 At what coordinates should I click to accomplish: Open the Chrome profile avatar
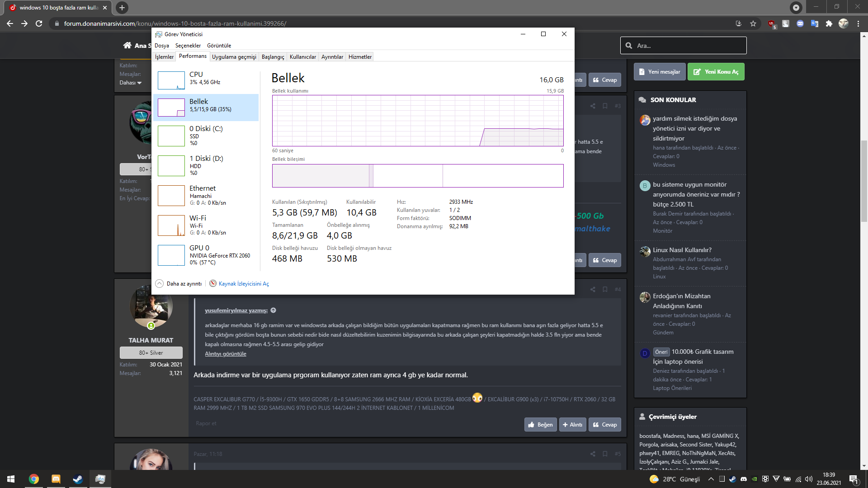point(844,23)
